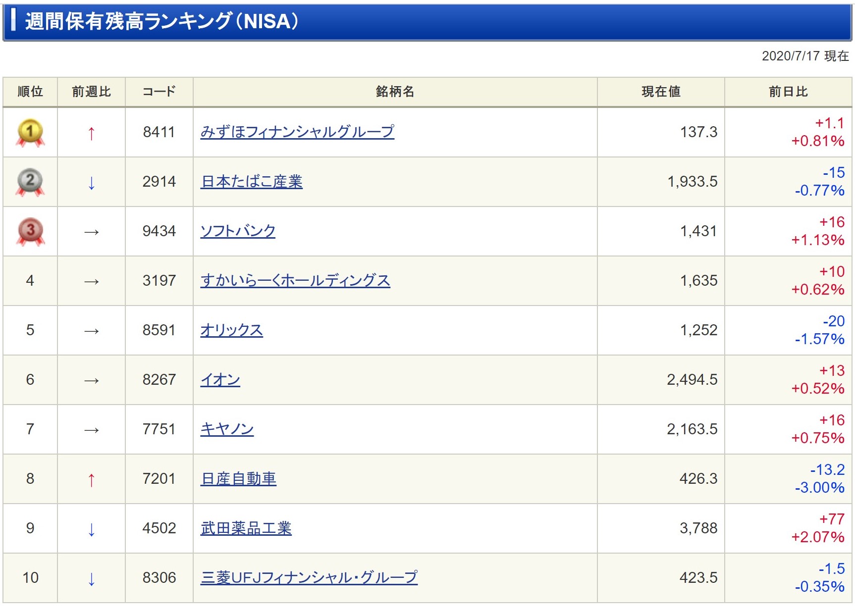
Task: Click the blue down arrow in the 8306 row
Action: pos(91,578)
